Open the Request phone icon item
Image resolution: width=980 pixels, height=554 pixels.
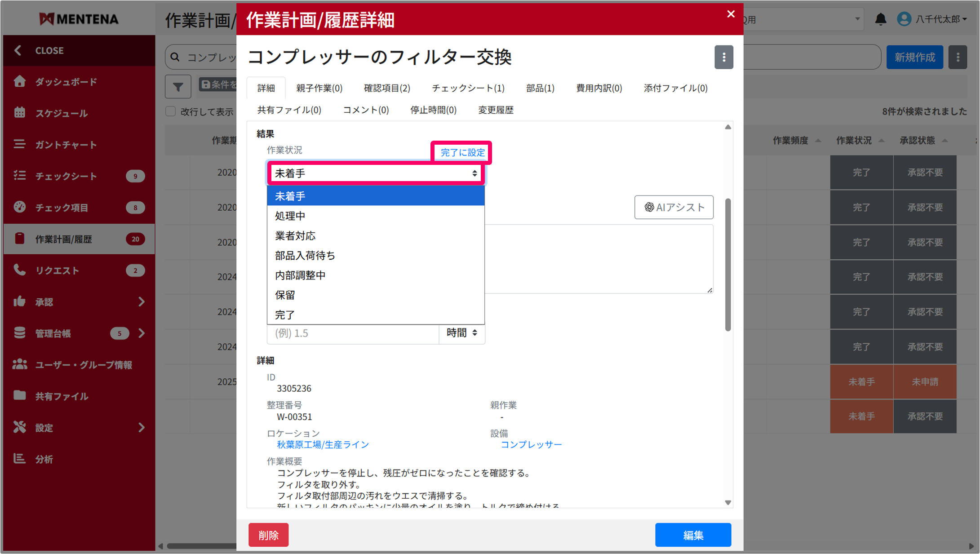20,270
